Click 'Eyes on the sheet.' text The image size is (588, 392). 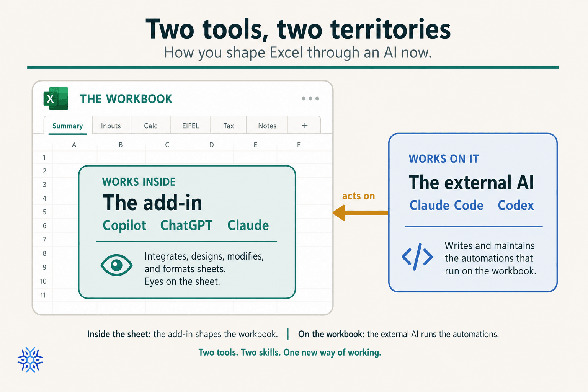(x=182, y=281)
